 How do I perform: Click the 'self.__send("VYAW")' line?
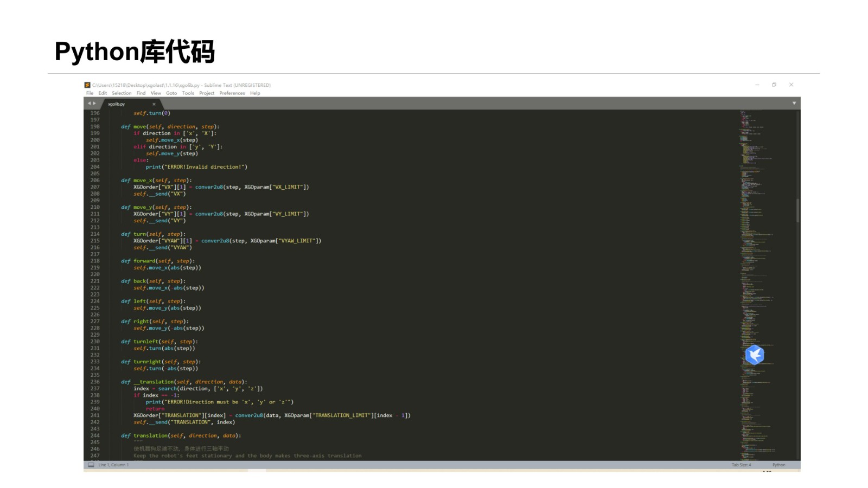click(x=163, y=247)
